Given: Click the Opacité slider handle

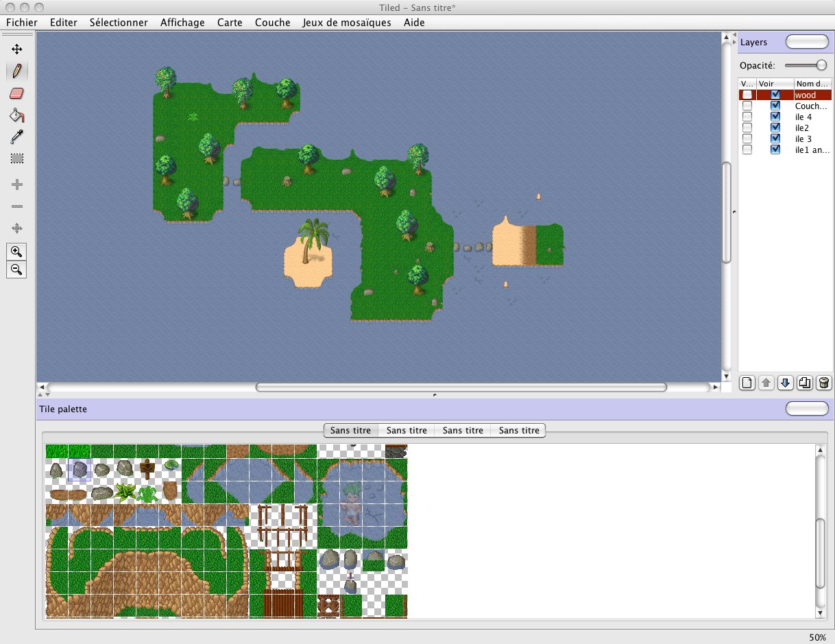Looking at the screenshot, I should tap(821, 65).
